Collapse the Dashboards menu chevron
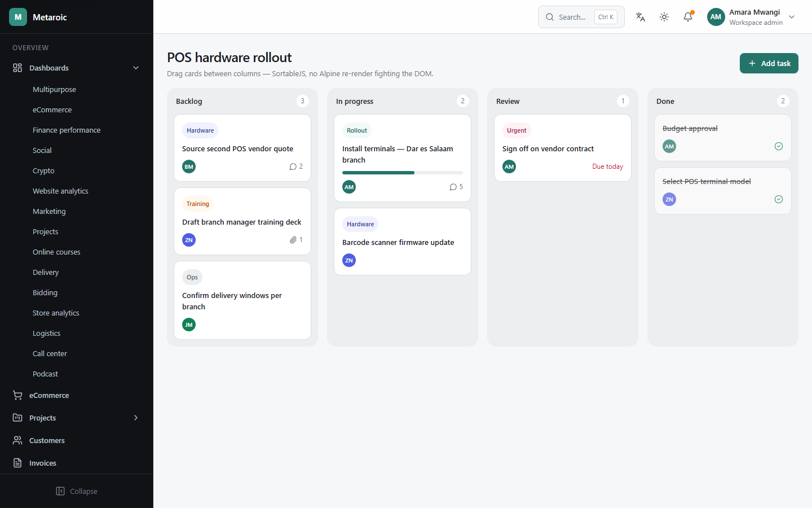 tap(136, 68)
